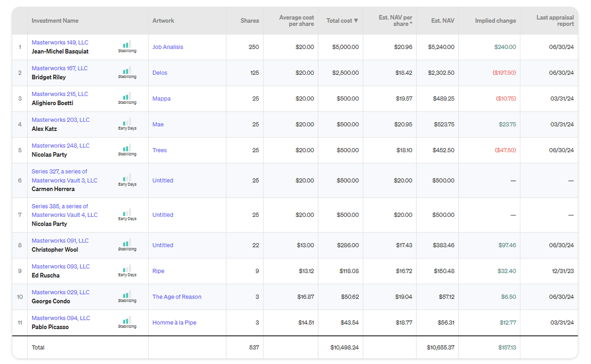Viewport: 591px width, 364px height.
Task: Open Masterworks 029, LLC link
Action: point(60,292)
